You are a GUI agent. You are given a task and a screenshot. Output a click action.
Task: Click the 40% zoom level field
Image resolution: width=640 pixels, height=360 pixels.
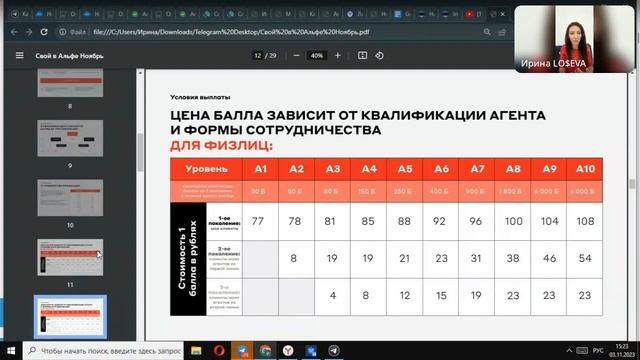click(x=317, y=56)
